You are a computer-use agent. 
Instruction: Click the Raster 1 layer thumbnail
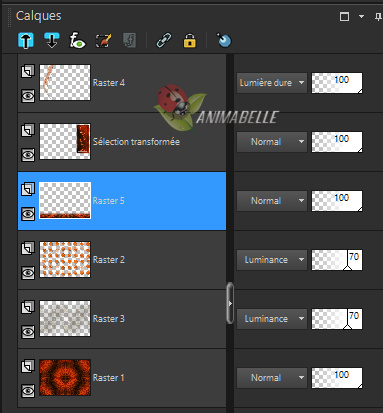(x=65, y=378)
